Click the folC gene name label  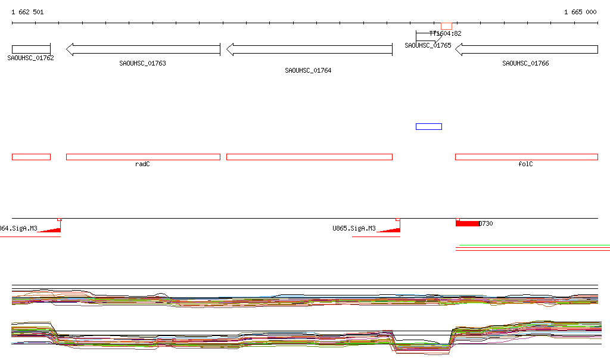point(525,164)
